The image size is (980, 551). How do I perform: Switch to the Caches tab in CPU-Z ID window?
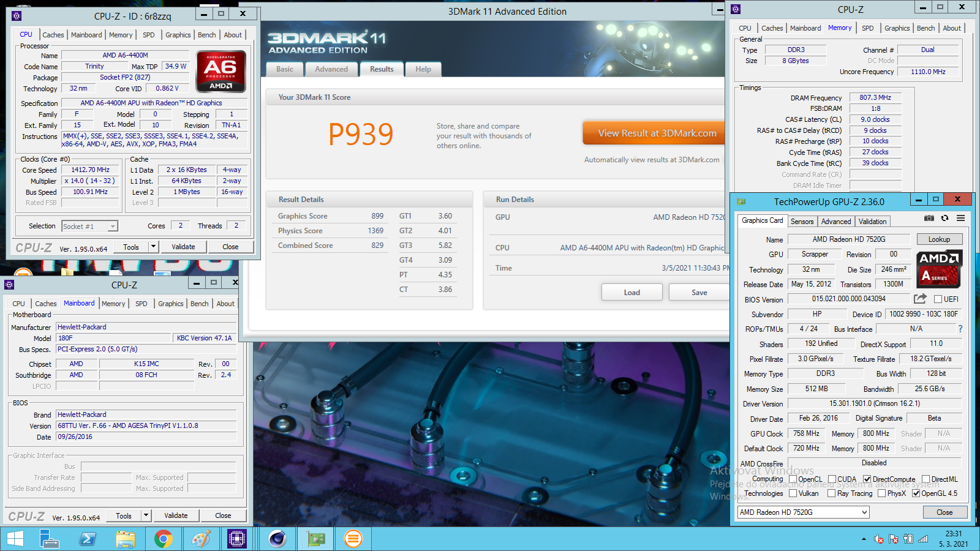click(x=53, y=35)
